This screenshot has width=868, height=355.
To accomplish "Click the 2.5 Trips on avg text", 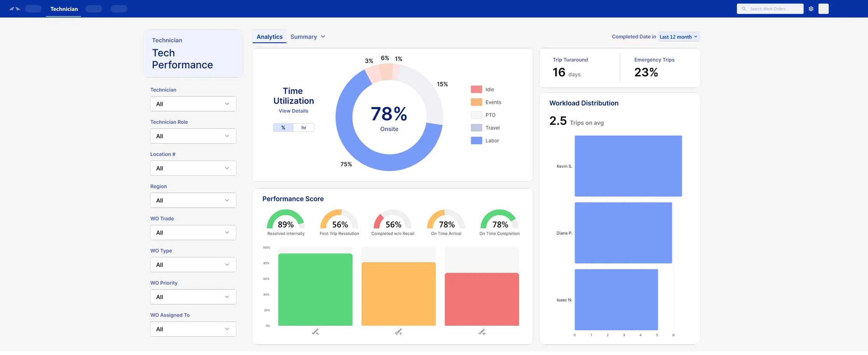I will pyautogui.click(x=576, y=121).
